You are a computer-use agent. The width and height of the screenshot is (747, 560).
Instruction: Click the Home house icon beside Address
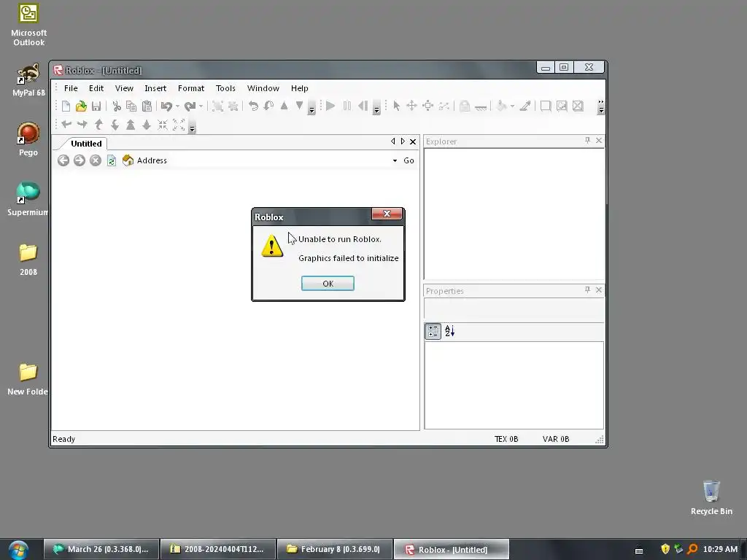[128, 160]
